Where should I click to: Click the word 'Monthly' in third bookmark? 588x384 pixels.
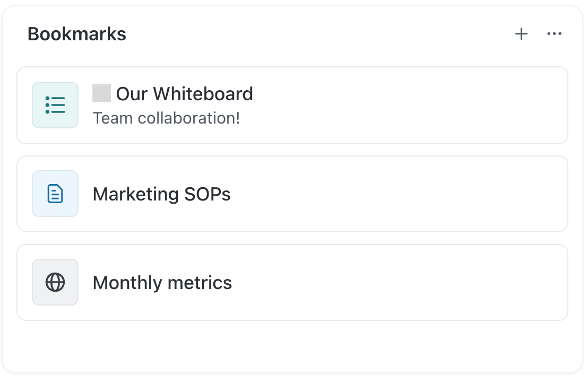(127, 283)
